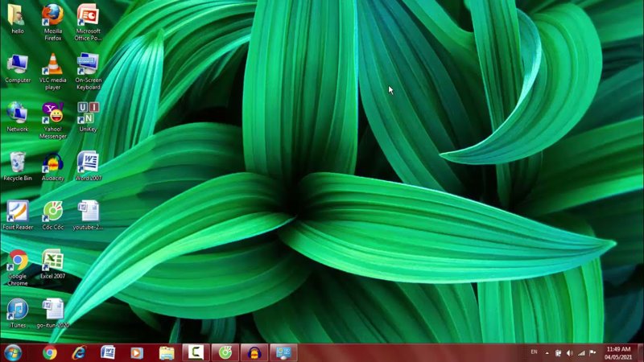This screenshot has height=362, width=644.
Task: Select the Word 2007 desktop shortcut
Action: [x=88, y=167]
